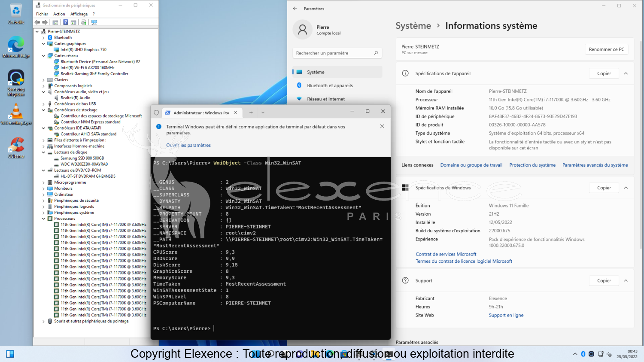Collapse the Processeurs node
644x362 pixels.
click(x=43, y=219)
